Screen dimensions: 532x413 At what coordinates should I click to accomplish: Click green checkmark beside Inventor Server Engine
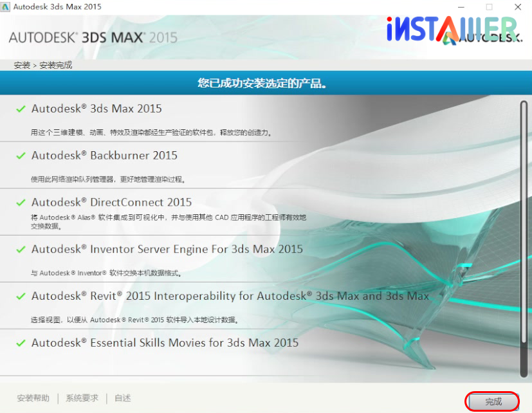click(x=21, y=250)
